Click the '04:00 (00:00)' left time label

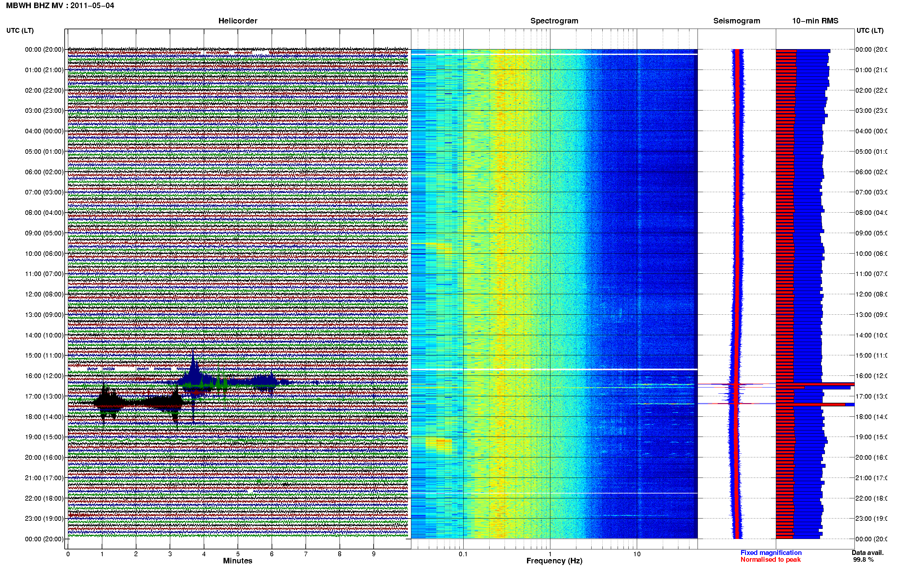click(44, 131)
